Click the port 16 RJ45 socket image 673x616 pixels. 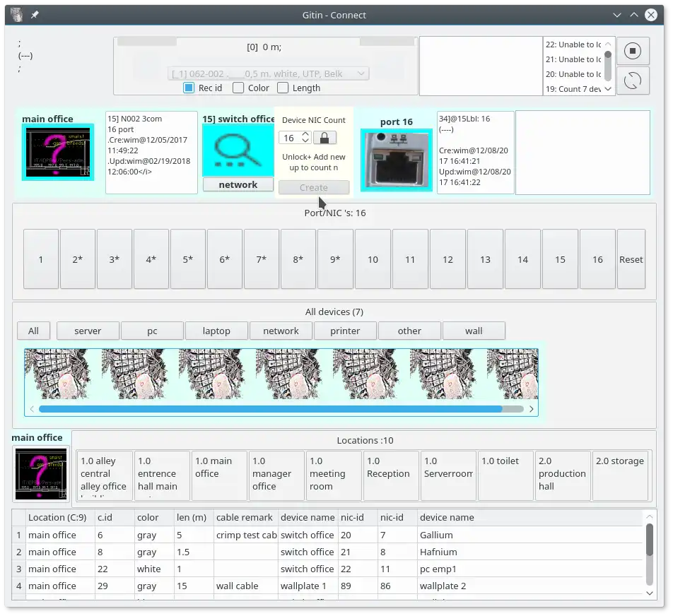coord(397,160)
